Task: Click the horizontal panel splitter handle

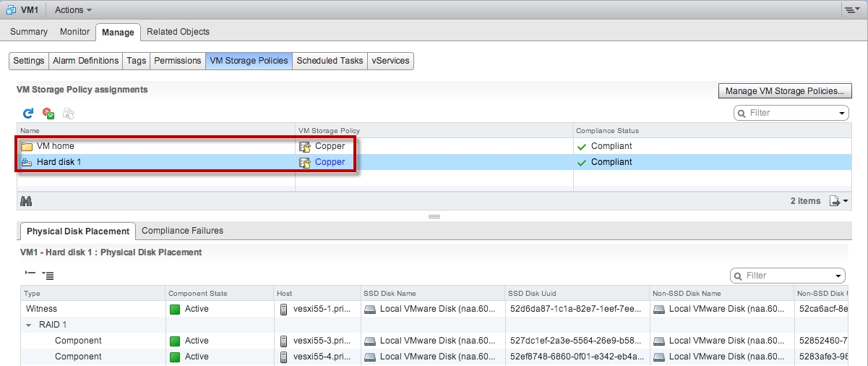Action: pyautogui.click(x=434, y=216)
